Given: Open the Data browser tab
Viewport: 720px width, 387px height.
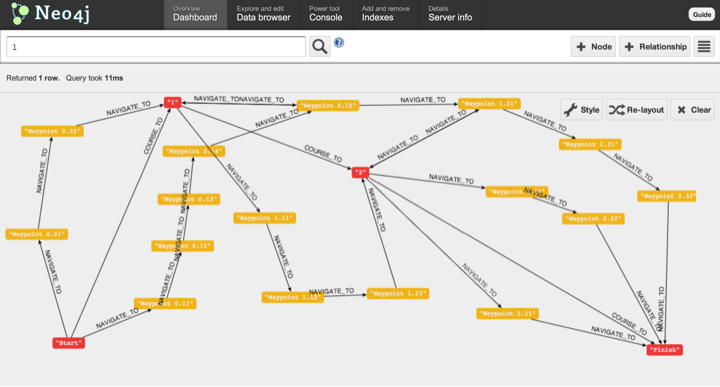Looking at the screenshot, I should 264,14.
